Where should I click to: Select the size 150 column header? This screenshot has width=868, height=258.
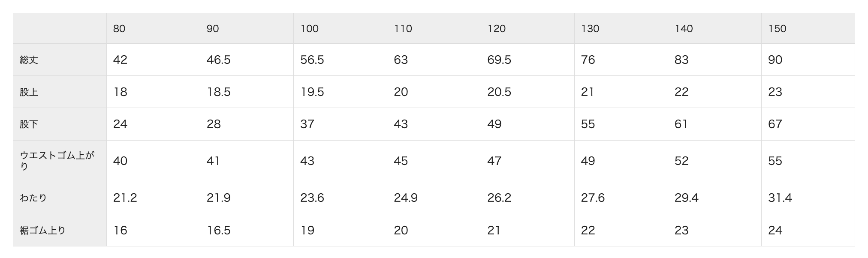[x=777, y=29]
